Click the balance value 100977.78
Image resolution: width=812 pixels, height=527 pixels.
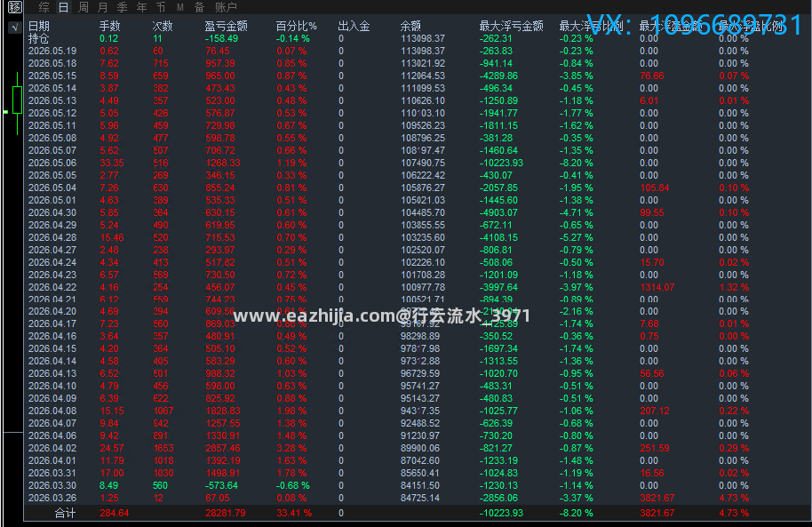423,287
